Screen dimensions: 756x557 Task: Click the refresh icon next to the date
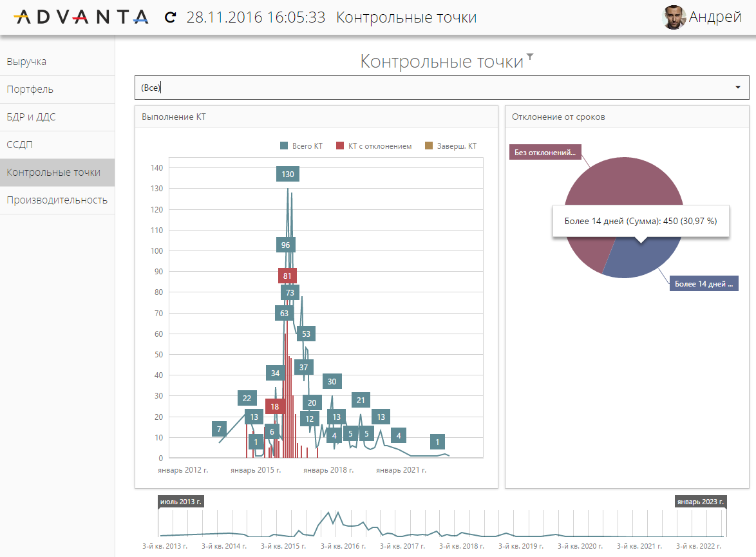click(170, 17)
